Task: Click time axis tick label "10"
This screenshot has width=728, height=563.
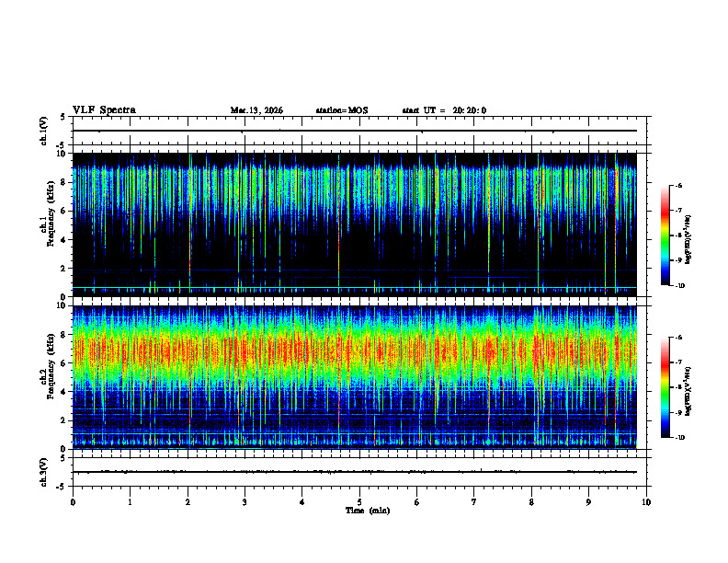Action: pos(646,502)
